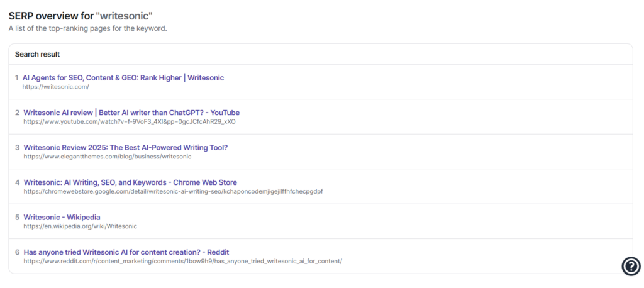Open the help question mark icon

point(631,266)
